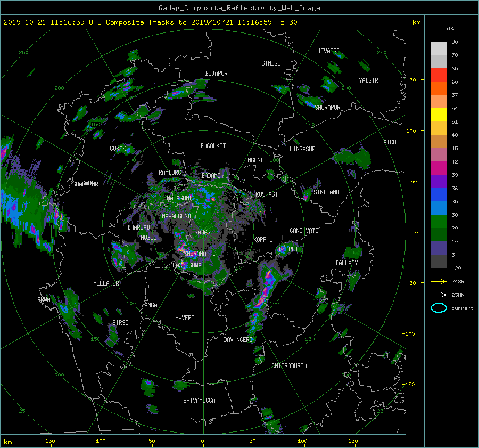Viewport: 479px width, 448px height.
Task: Click the HUBLI city label
Action: pos(148,238)
